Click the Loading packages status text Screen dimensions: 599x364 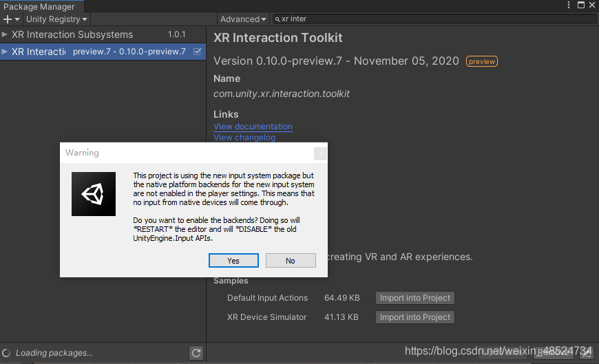coord(54,353)
